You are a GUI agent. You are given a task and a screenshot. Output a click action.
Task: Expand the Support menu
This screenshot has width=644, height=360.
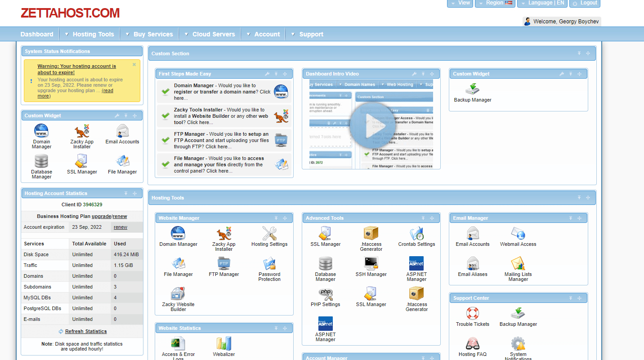pyautogui.click(x=307, y=34)
